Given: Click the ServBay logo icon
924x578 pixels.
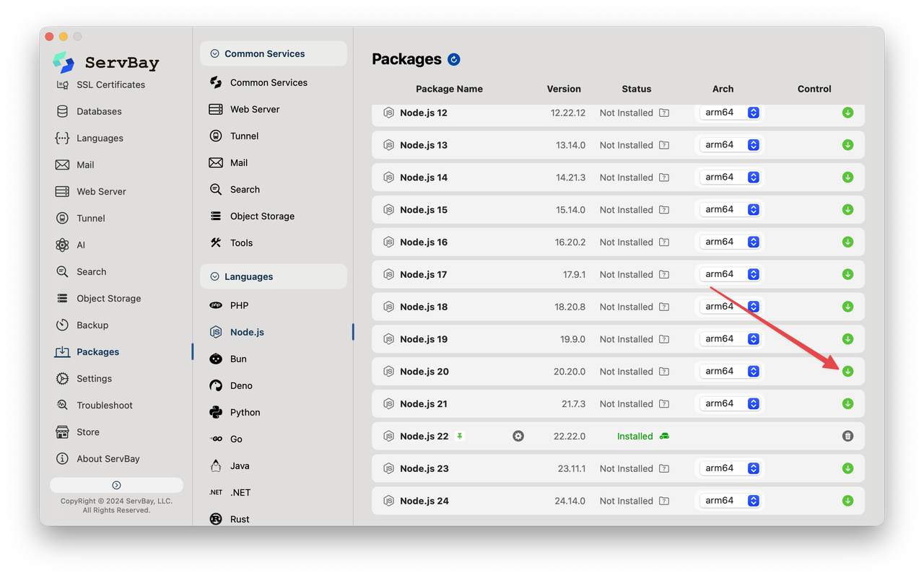Looking at the screenshot, I should pyautogui.click(x=64, y=62).
